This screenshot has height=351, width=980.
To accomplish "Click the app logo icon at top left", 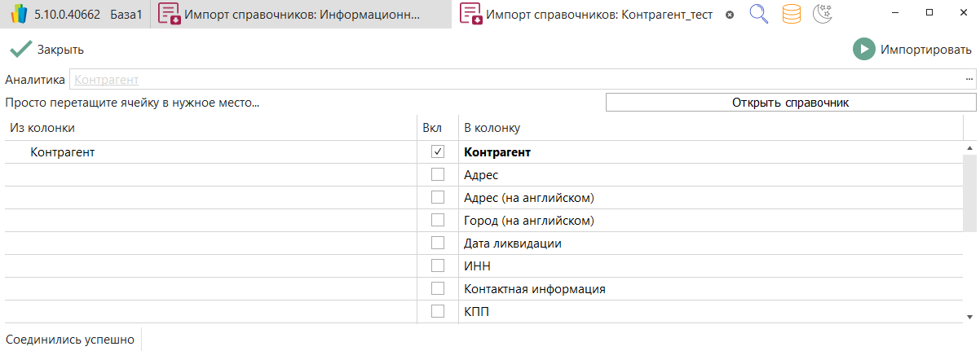I will tap(20, 15).
